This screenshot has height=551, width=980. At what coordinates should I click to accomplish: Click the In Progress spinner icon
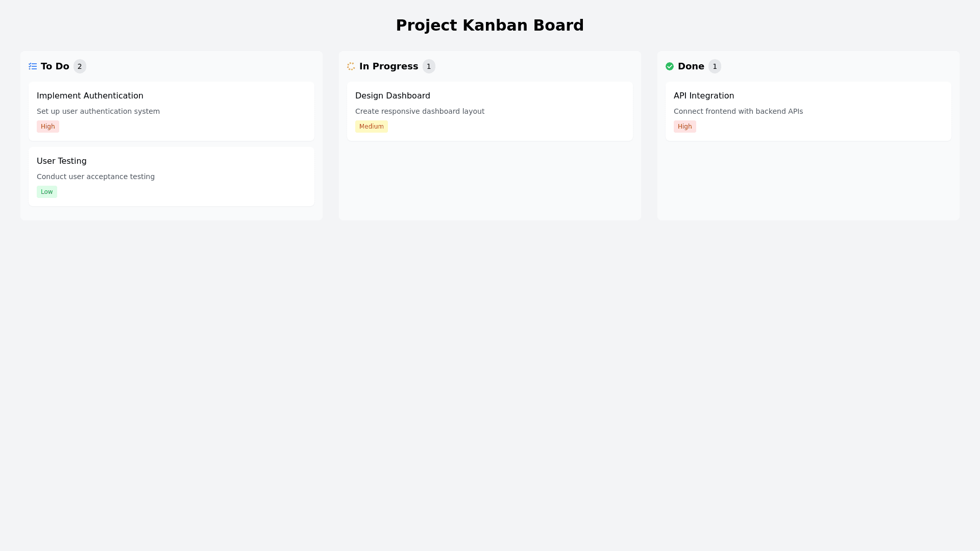click(x=351, y=66)
